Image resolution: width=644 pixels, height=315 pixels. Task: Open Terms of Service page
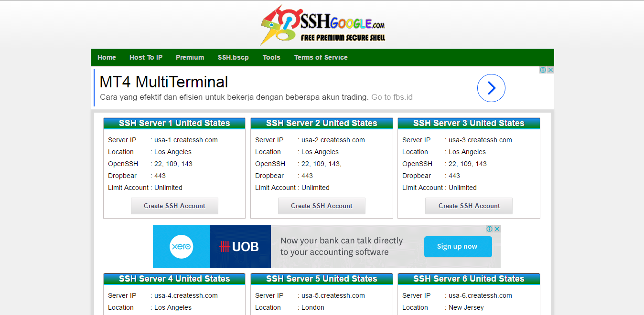point(321,57)
